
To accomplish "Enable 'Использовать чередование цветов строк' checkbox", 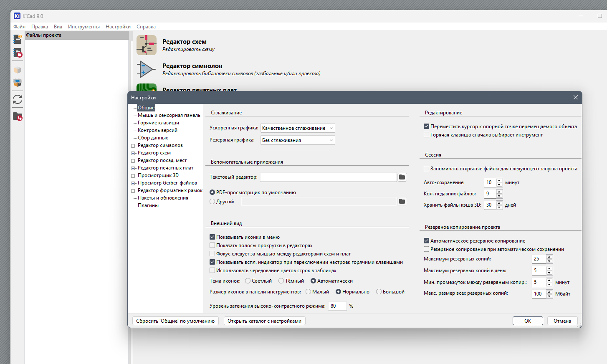I will [x=212, y=270].
